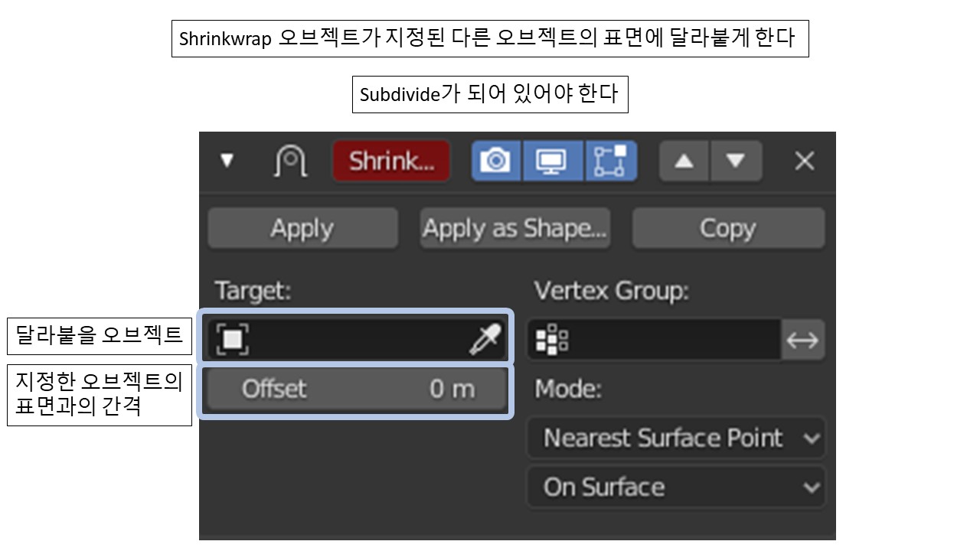Open the vertex group browse icon

[x=550, y=339]
